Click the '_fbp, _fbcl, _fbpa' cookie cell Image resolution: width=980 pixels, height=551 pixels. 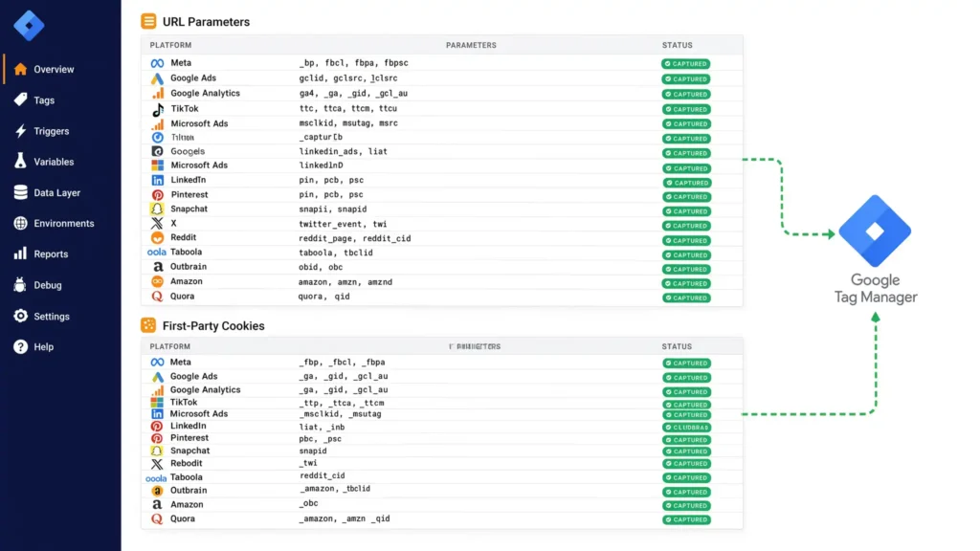[342, 363]
